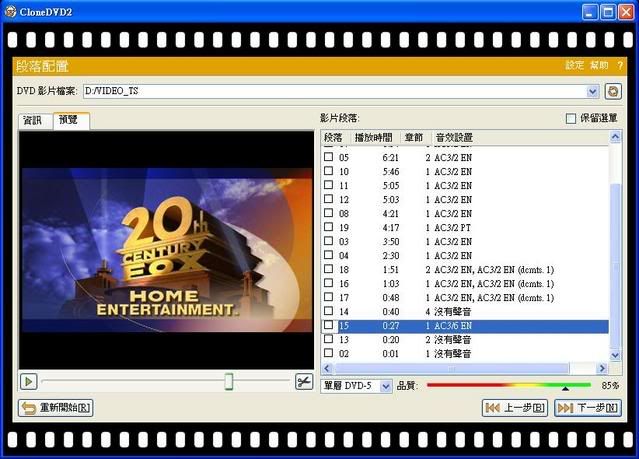This screenshot has width=639, height=459.
Task: Switch to the 資訊 tab
Action: (33, 121)
